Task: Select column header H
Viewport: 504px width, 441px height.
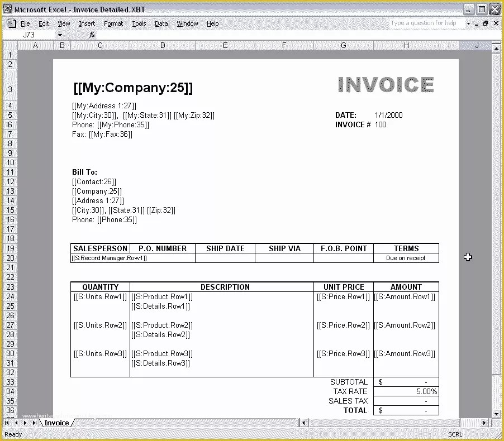Action: [406, 45]
